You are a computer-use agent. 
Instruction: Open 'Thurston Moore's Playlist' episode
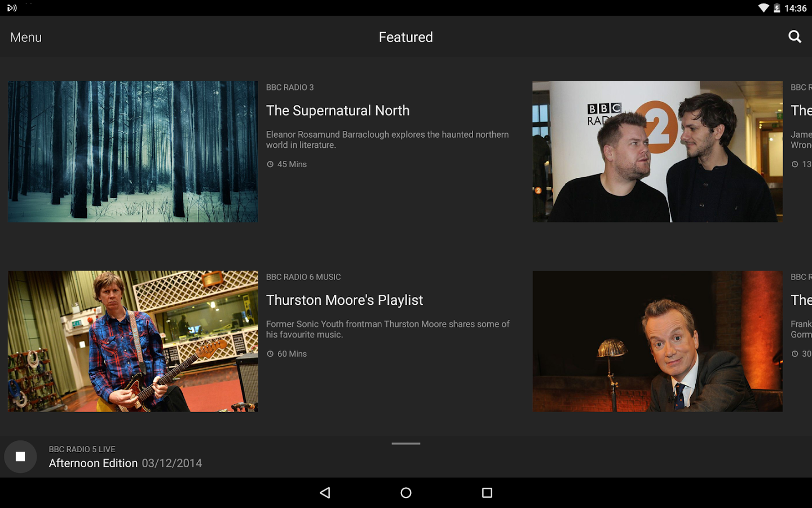click(x=345, y=300)
